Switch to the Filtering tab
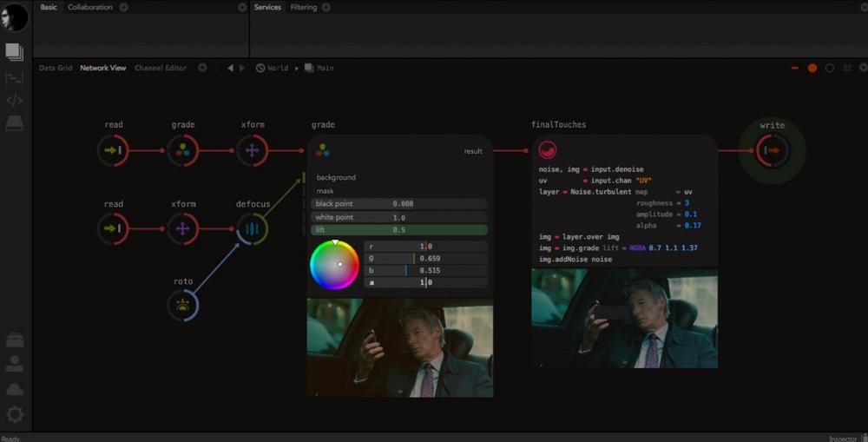Screen dimensions: 868x442 coord(303,7)
